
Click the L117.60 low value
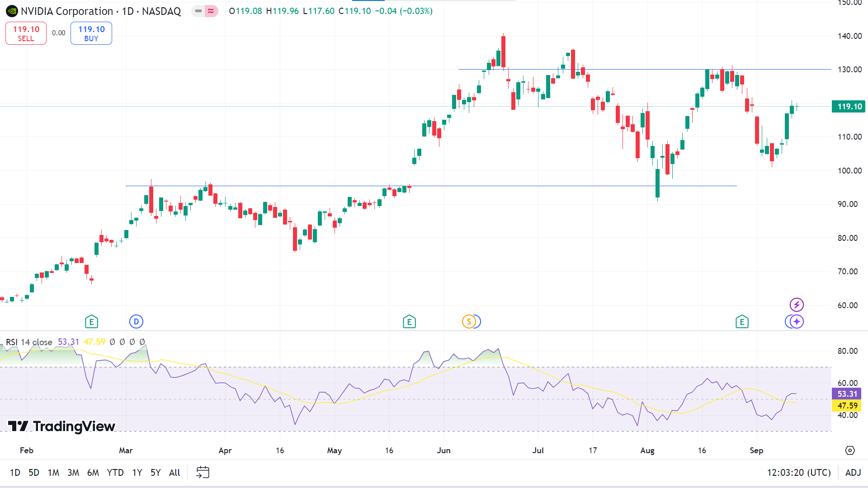tap(319, 11)
